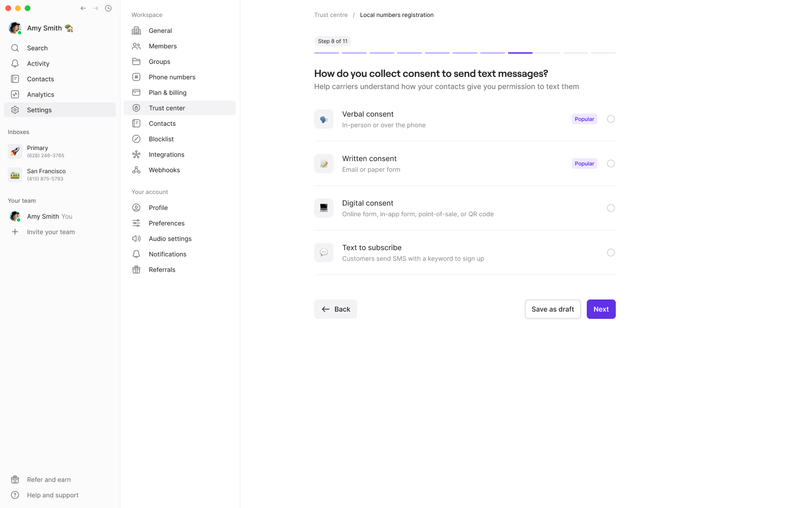Viewport: 812px width, 508px height.
Task: Click the Analytics label in the sidebar
Action: click(x=41, y=94)
